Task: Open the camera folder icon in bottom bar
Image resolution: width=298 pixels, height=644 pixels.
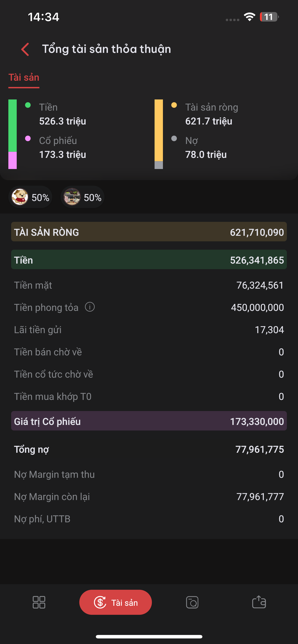Action: click(x=192, y=602)
